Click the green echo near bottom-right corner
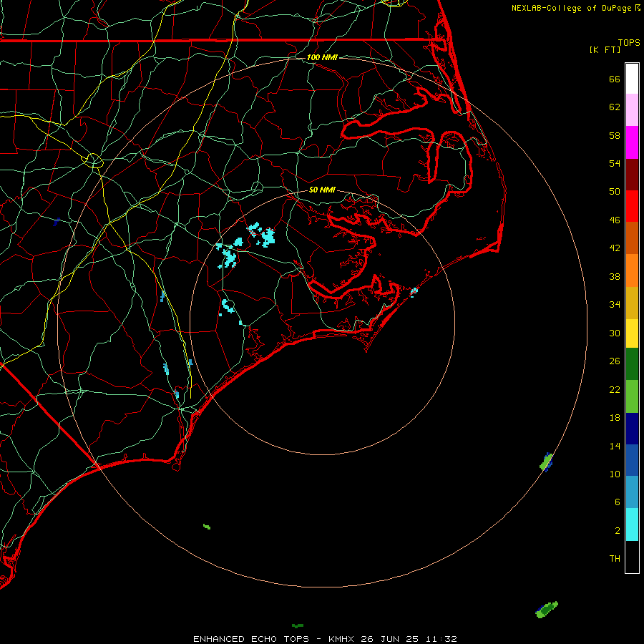Viewport: 644px width, 644px height. click(547, 610)
